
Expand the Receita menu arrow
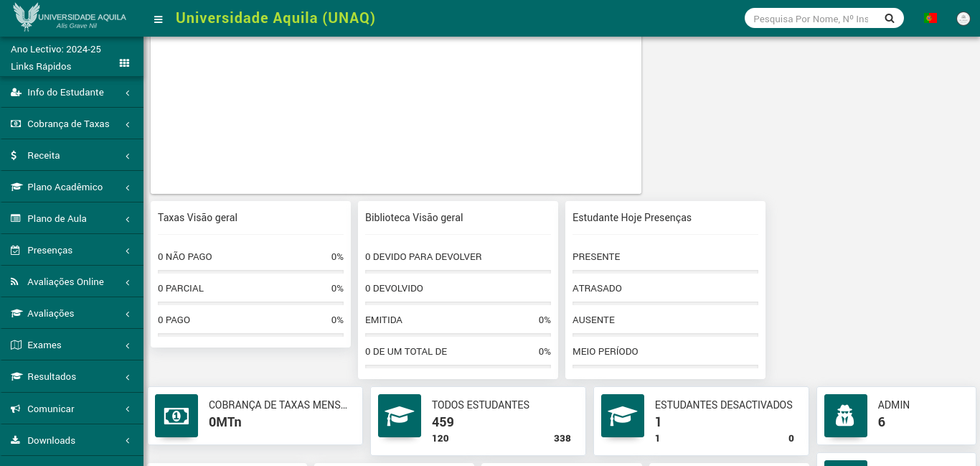click(x=127, y=156)
